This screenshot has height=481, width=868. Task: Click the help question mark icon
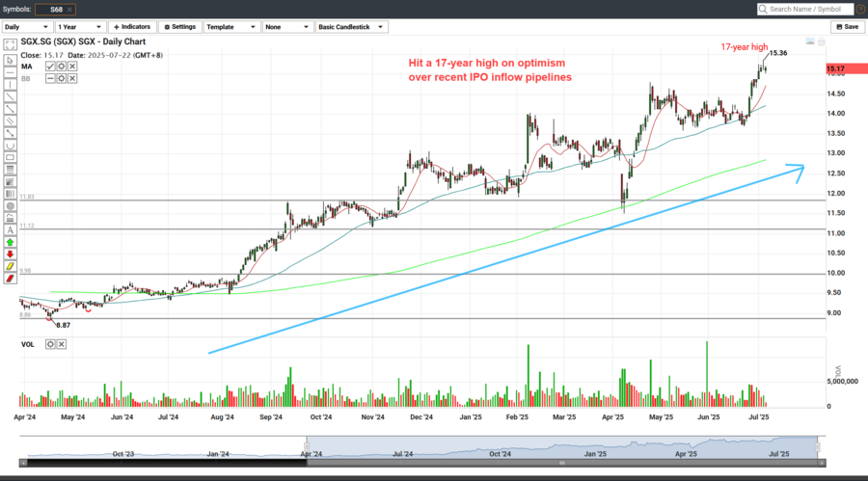[x=861, y=10]
